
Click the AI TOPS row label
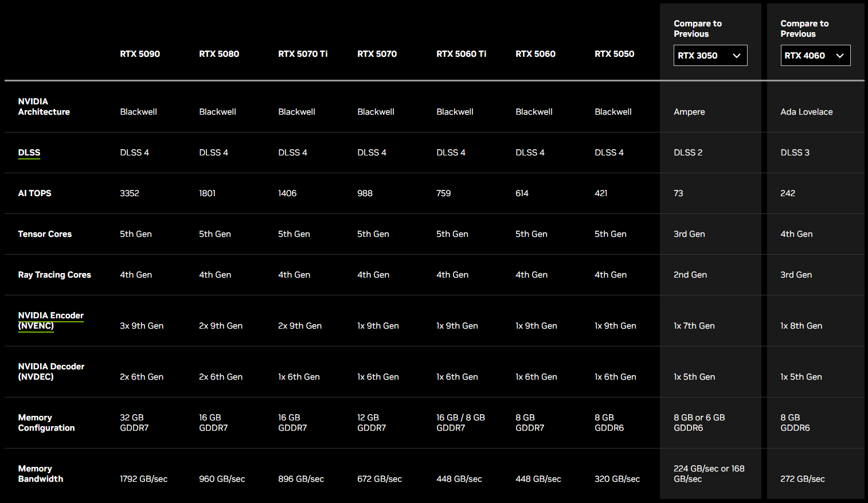(34, 193)
